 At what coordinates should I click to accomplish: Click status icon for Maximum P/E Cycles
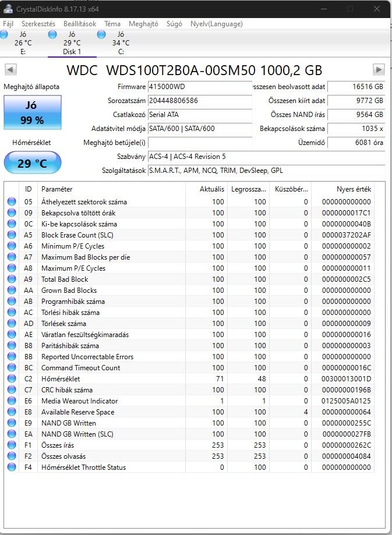[12, 268]
